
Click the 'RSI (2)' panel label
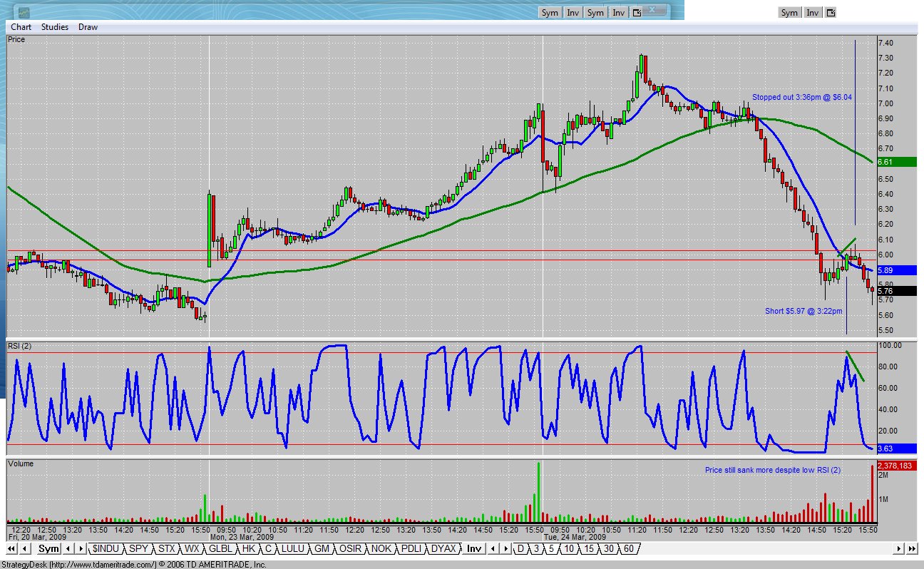(21, 347)
